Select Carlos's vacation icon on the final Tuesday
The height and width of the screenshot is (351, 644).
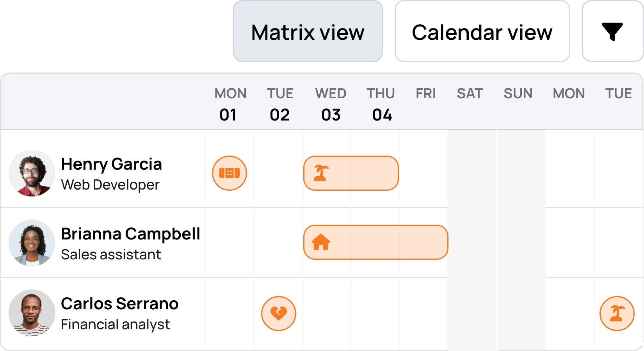point(618,313)
